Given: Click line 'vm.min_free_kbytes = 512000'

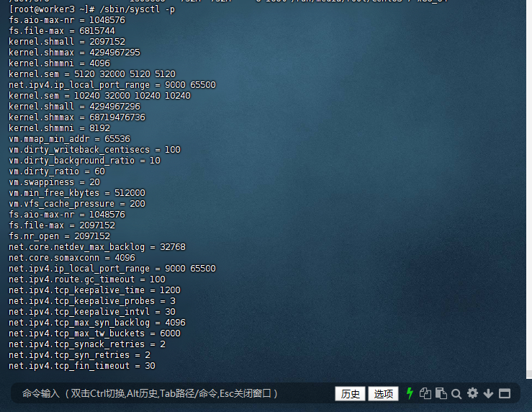Looking at the screenshot, I should pyautogui.click(x=77, y=193).
